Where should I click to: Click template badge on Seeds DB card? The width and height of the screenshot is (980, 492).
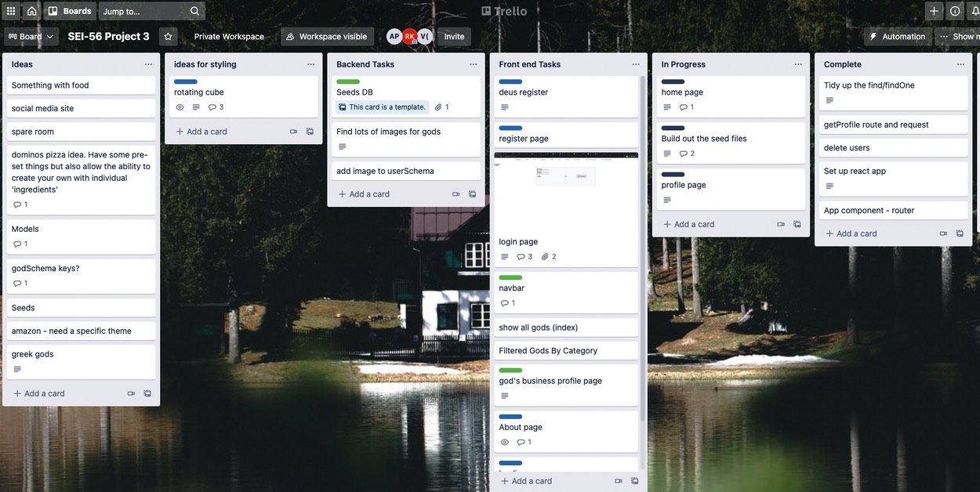(x=382, y=107)
